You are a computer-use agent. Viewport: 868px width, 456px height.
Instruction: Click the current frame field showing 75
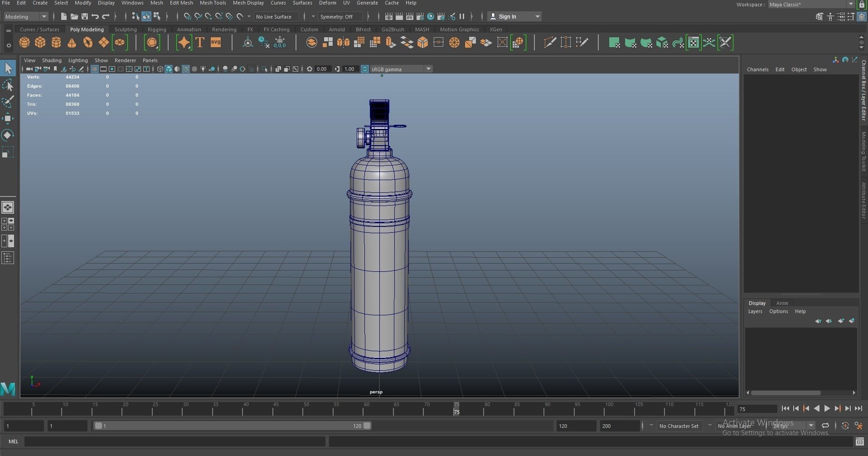coord(757,409)
